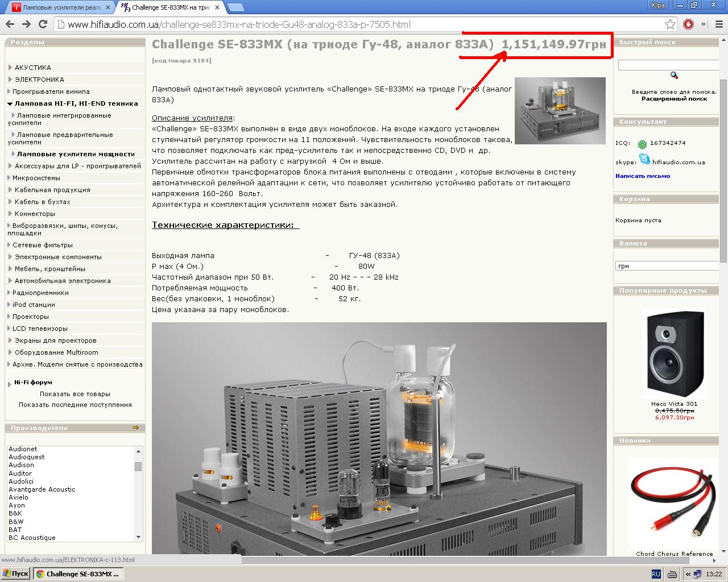Select Avantgarde Acoustic in manufacturers list
The width and height of the screenshot is (728, 582).
[x=42, y=489]
